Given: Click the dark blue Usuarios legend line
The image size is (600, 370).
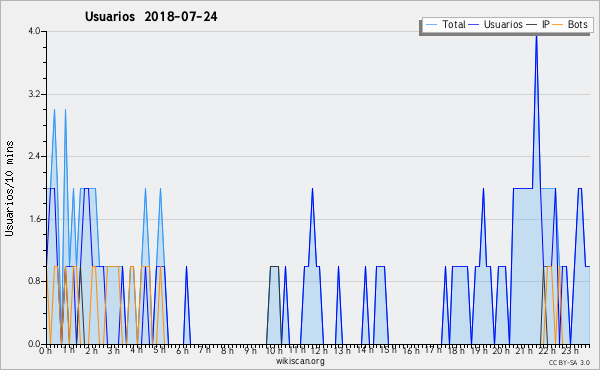Looking at the screenshot, I should (474, 25).
